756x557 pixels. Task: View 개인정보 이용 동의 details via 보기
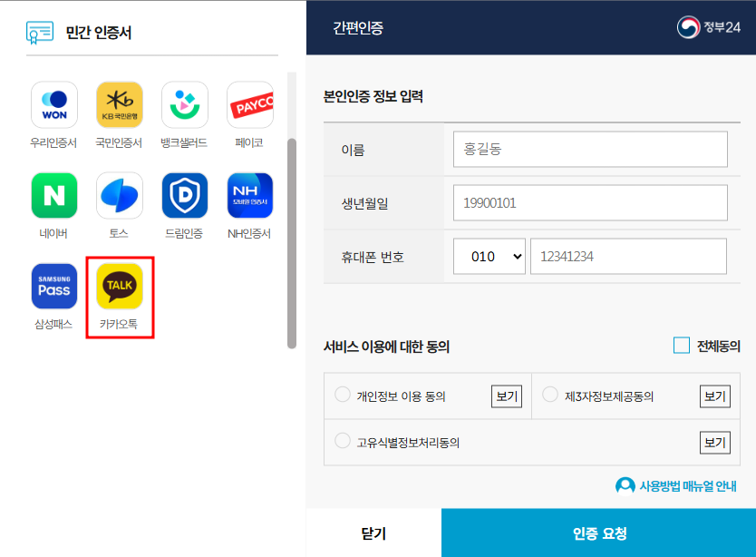coord(506,396)
